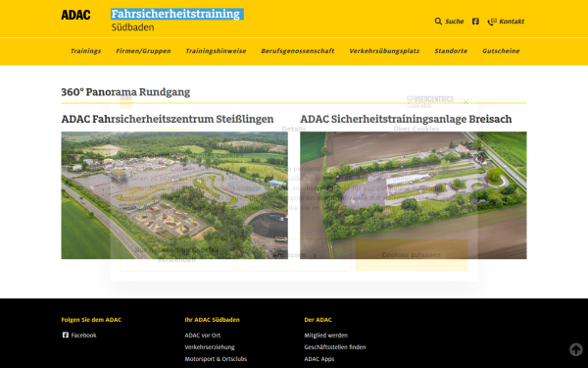
Task: Open Verkehrserziehung footer link
Action: pyautogui.click(x=210, y=347)
